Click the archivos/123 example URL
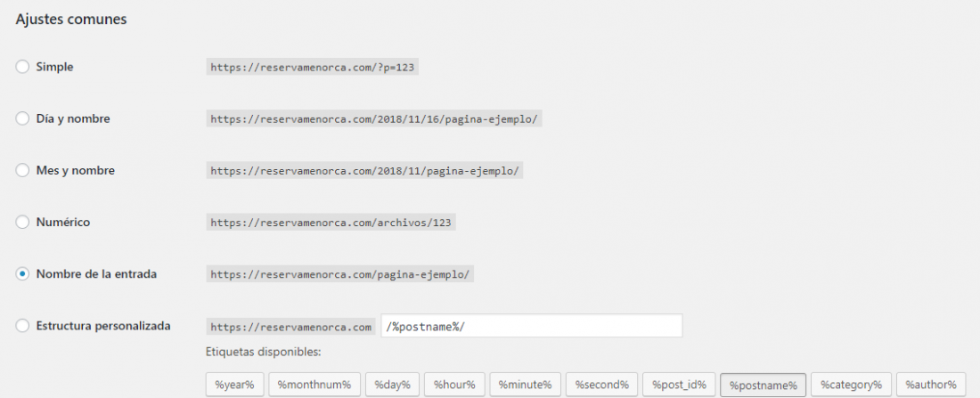This screenshot has height=398, width=980. 331,223
